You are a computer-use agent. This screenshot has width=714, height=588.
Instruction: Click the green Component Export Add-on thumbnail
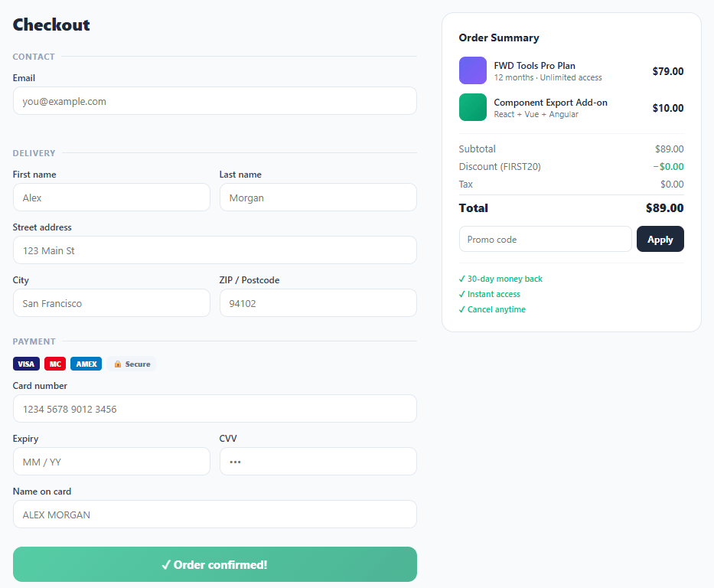[x=473, y=107]
